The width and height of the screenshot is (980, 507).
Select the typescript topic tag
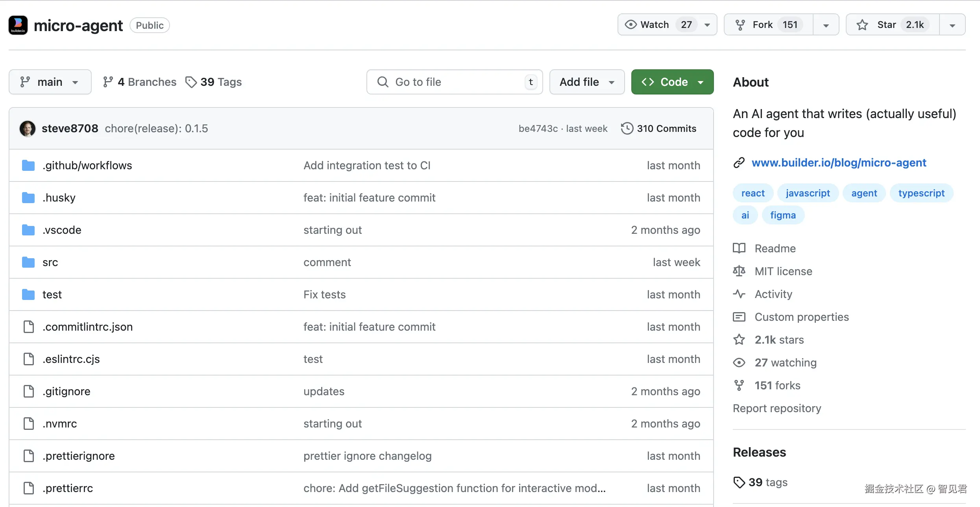(921, 193)
